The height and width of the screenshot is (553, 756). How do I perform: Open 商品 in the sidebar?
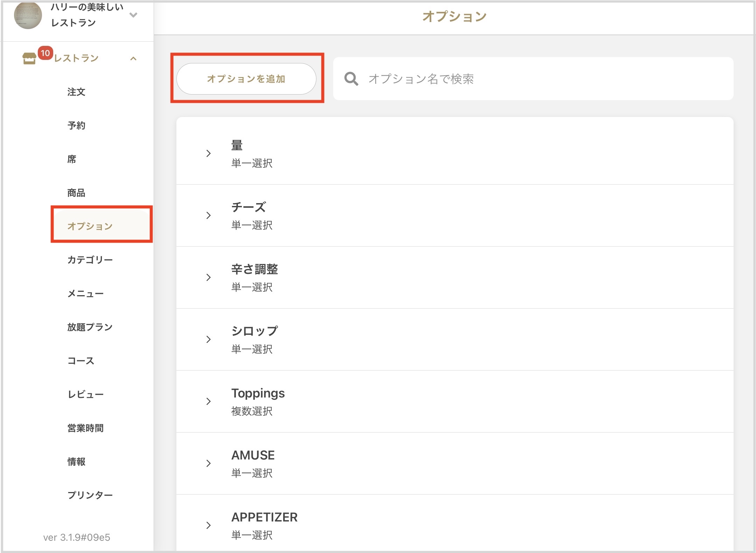pos(76,193)
